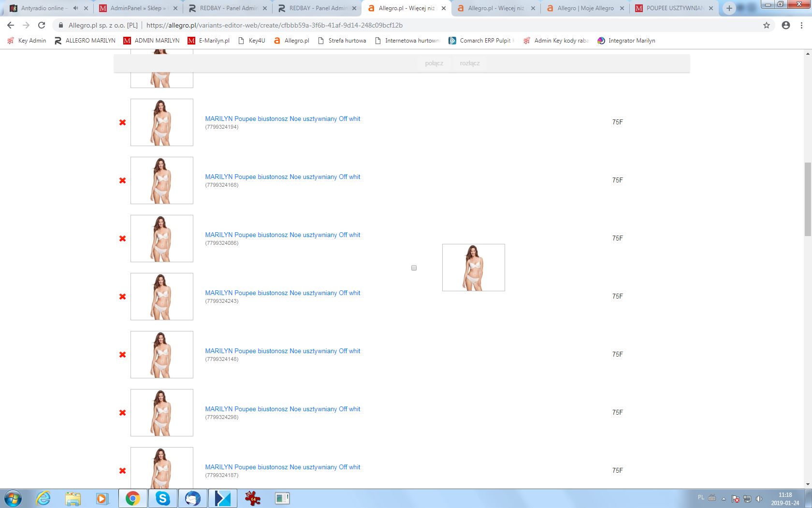812x508 pixels.
Task: Click the połącz button
Action: coord(434,63)
